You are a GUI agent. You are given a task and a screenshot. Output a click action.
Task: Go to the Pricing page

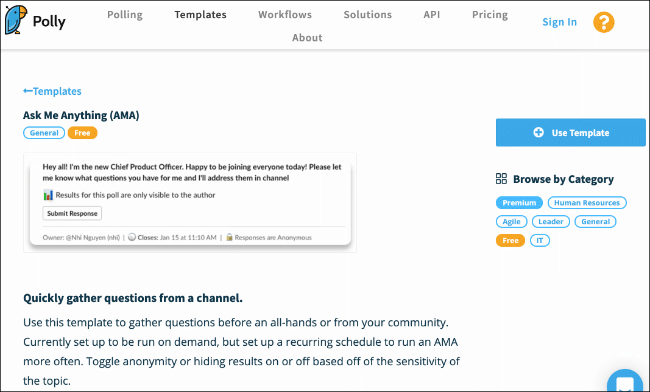point(490,15)
